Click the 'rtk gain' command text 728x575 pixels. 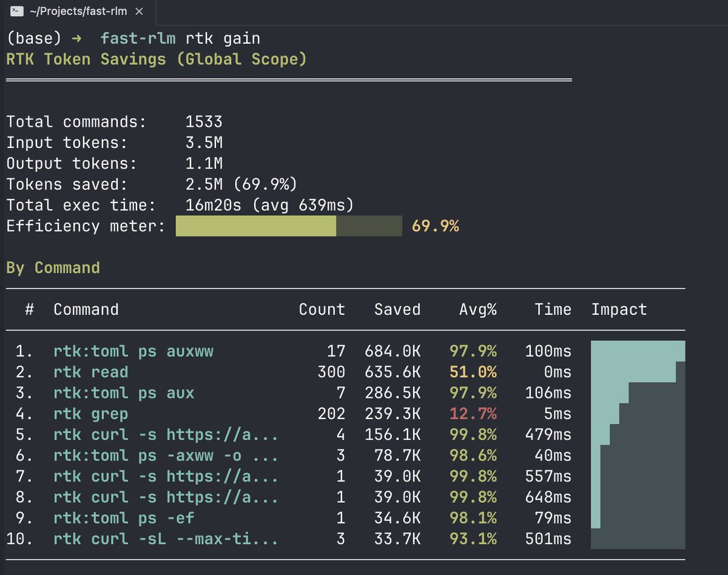[223, 39]
